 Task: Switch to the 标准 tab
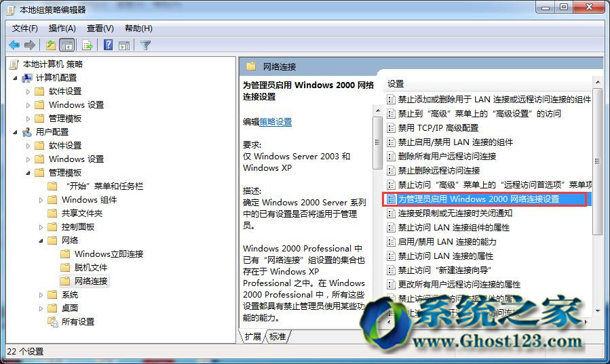pos(278,336)
